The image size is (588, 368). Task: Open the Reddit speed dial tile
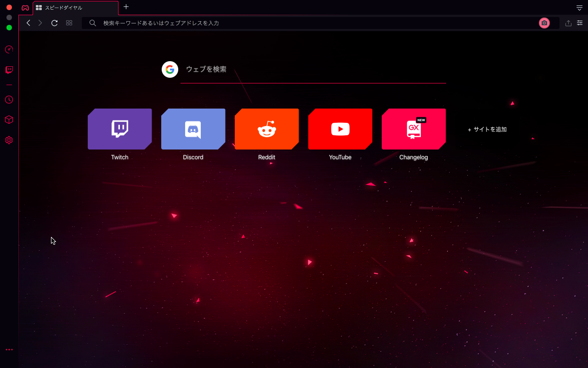tap(267, 129)
